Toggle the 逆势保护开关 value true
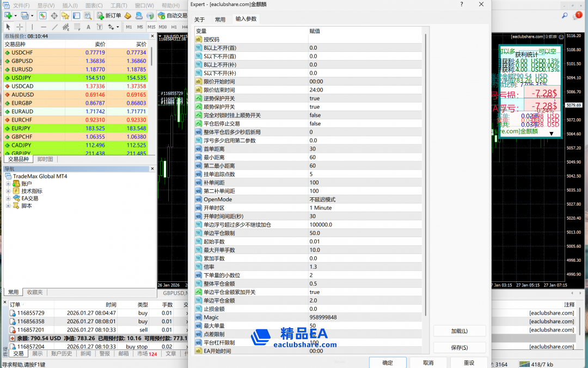 tap(315, 99)
